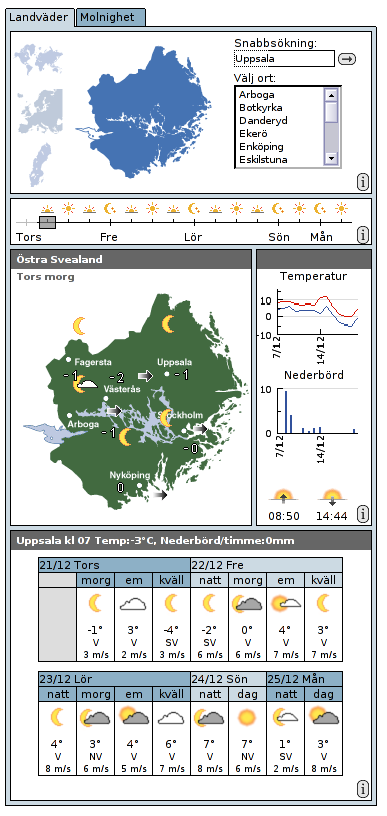Click the cloud icon for 21/12 Tors em
This screenshot has height=816, width=387.
click(133, 604)
